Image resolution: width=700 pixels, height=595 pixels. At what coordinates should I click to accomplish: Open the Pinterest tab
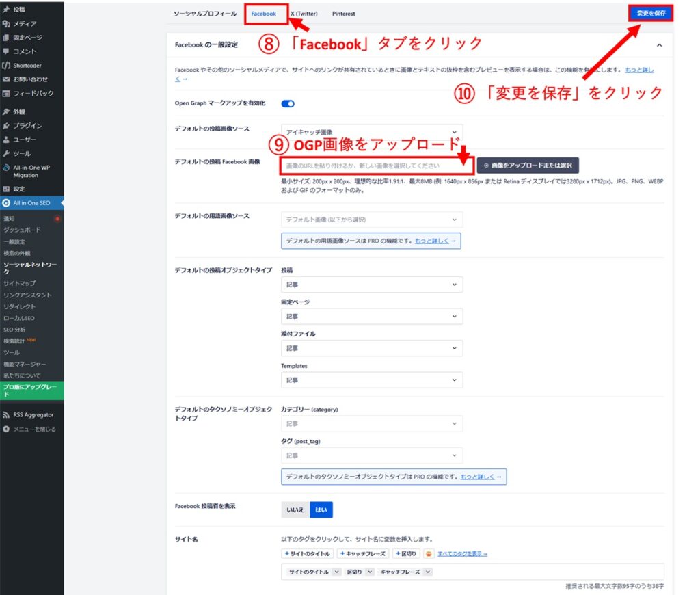pyautogui.click(x=343, y=13)
